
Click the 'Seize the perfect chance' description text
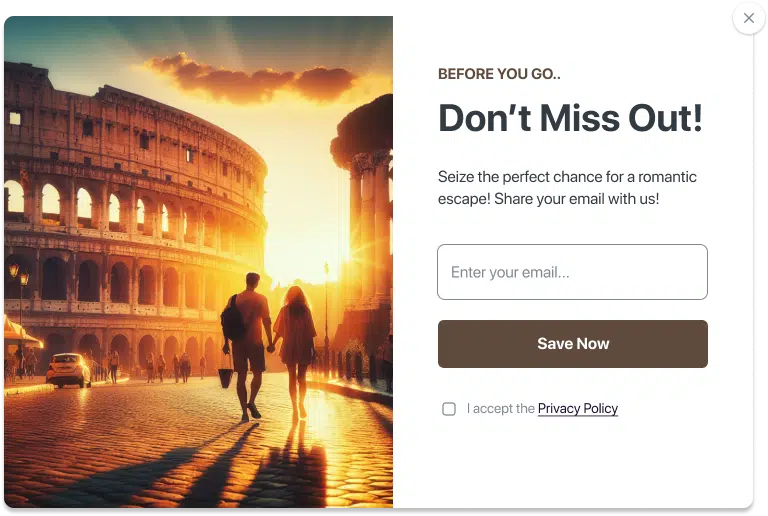pyautogui.click(x=567, y=177)
